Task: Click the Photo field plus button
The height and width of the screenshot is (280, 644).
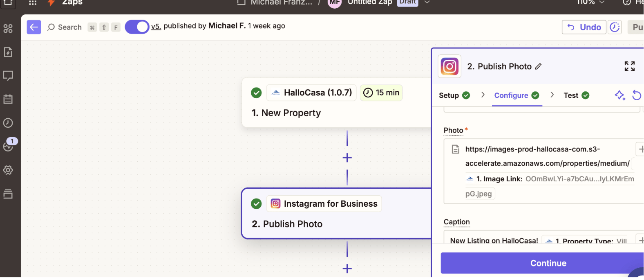Action: click(x=640, y=149)
